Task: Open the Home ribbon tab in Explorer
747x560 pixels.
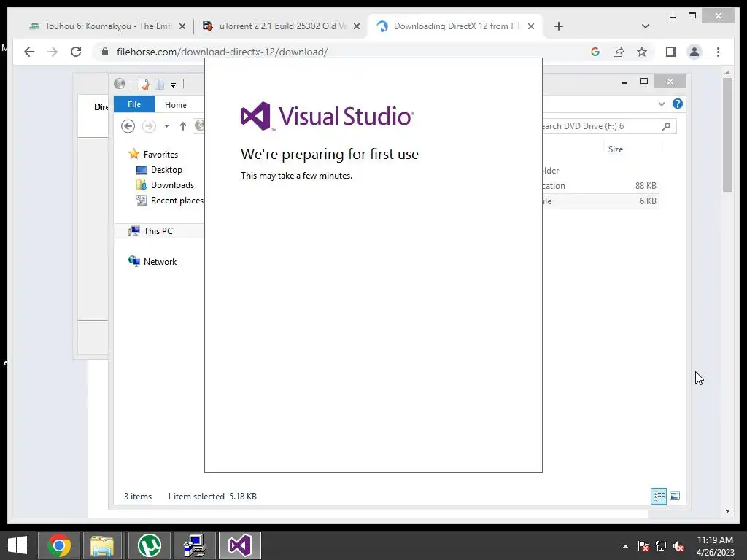Action: [x=176, y=105]
